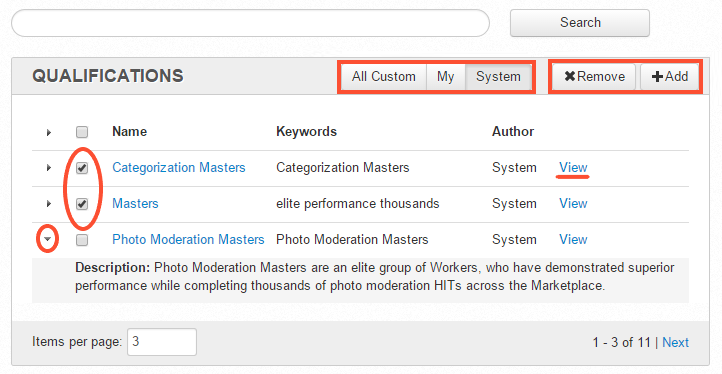The width and height of the screenshot is (722, 374).
Task: Click the Add qualification button
Action: point(670,76)
